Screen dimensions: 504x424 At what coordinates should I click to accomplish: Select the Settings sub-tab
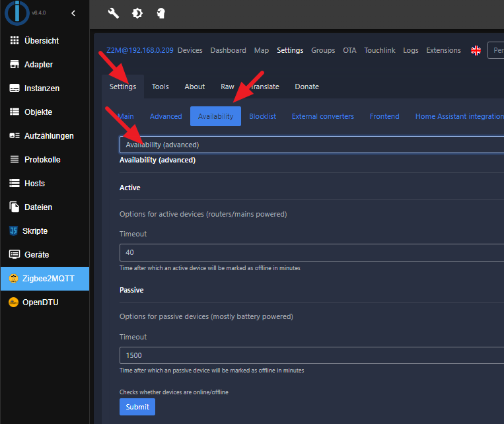(123, 87)
